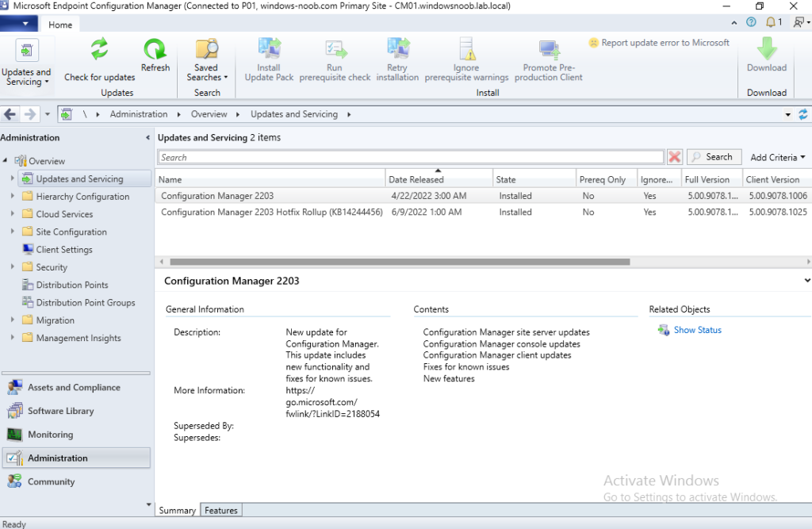
Task: Select Distribution Point Groups node
Action: pyautogui.click(x=86, y=303)
